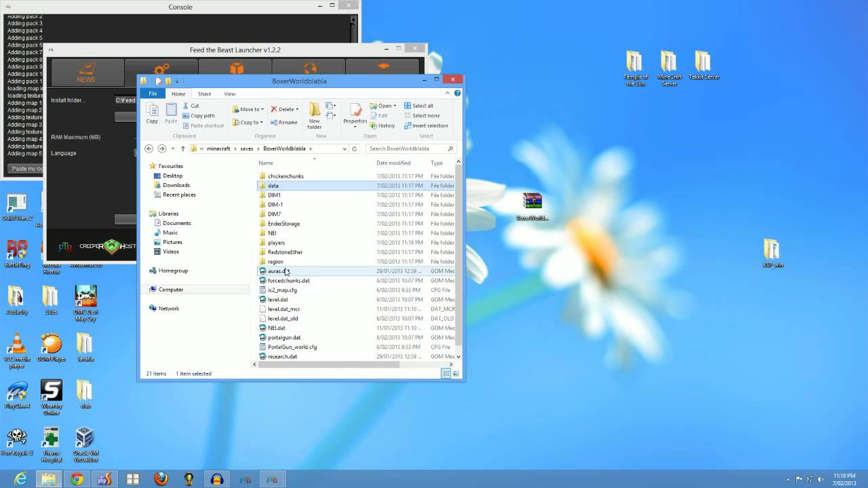Click Select all in the ribbon
This screenshot has width=868, height=488.
[x=418, y=106]
